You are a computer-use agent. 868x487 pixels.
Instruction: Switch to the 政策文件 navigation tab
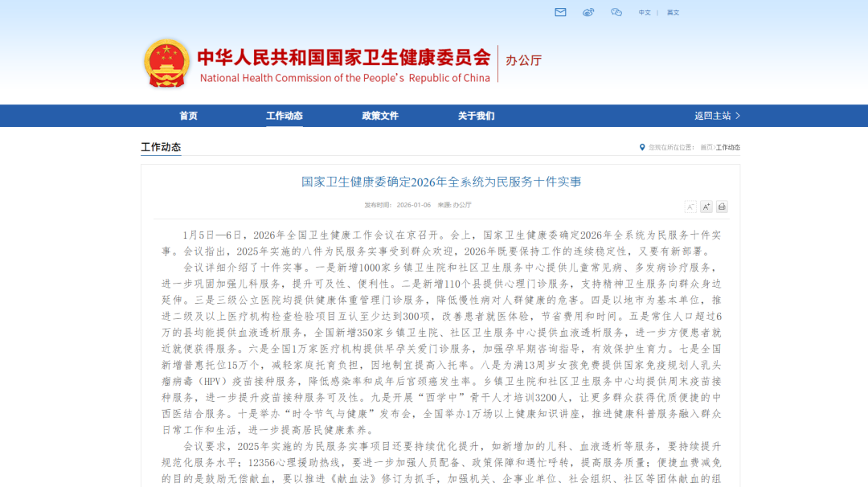380,115
